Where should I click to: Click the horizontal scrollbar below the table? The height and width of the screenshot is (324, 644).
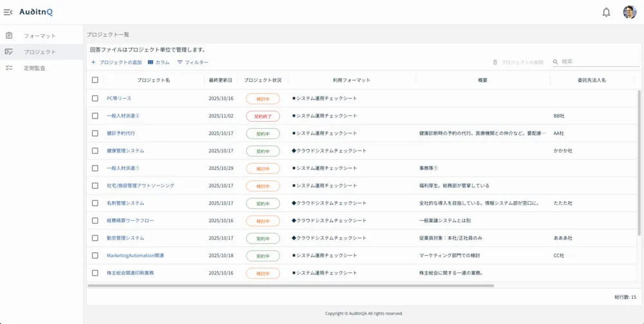pos(290,285)
